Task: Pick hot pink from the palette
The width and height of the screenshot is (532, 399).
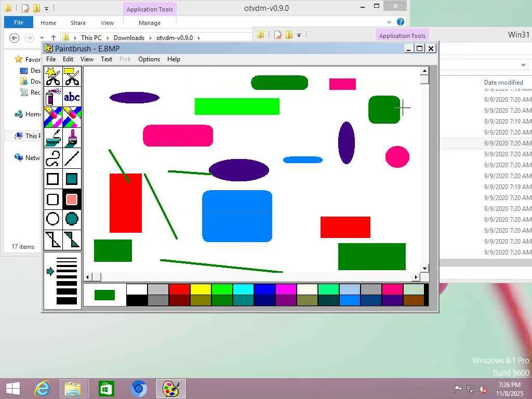Action: point(393,289)
